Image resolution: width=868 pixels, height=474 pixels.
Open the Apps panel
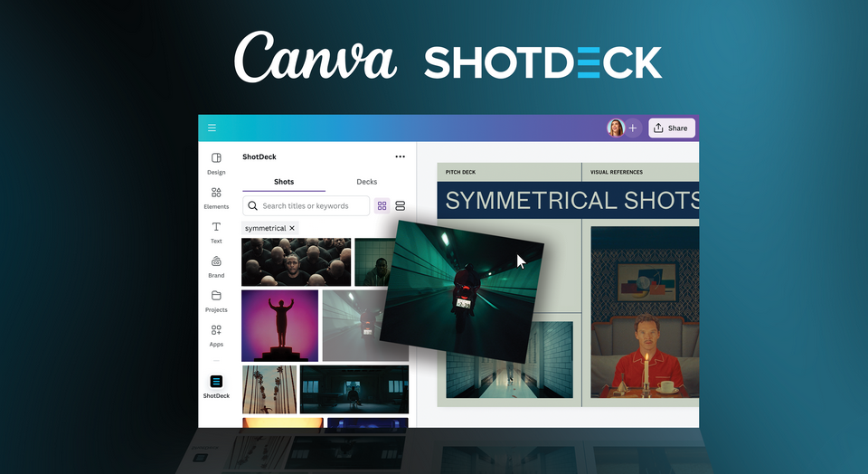[x=216, y=336]
